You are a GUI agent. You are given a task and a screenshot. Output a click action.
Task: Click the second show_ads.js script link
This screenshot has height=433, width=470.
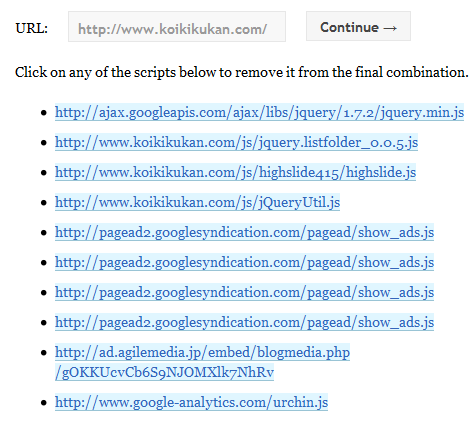point(244,262)
